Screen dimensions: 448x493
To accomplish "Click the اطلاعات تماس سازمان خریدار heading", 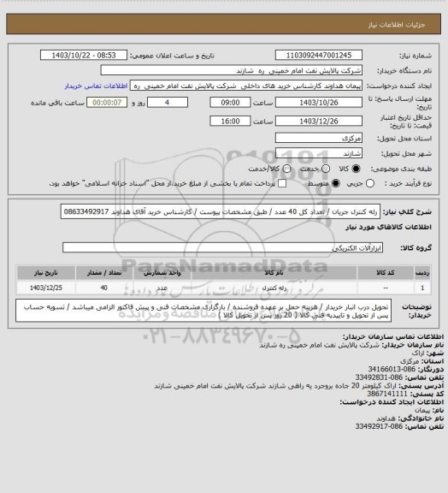I will click(x=393, y=336).
